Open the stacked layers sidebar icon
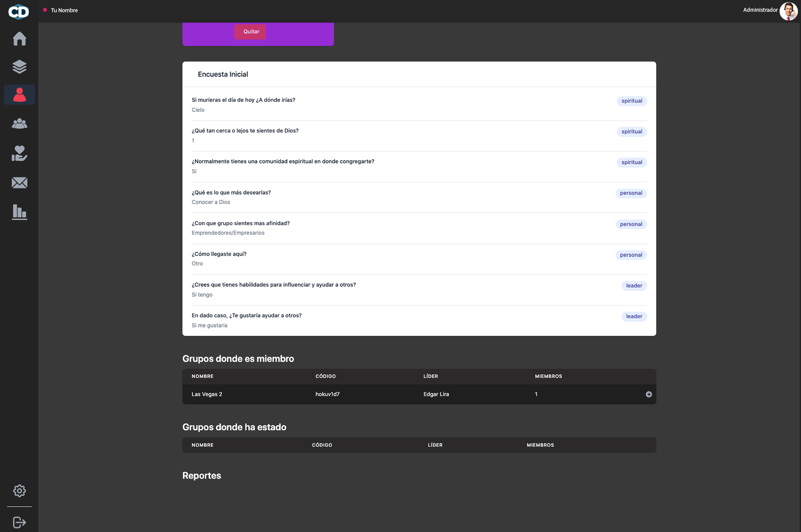 click(x=19, y=67)
